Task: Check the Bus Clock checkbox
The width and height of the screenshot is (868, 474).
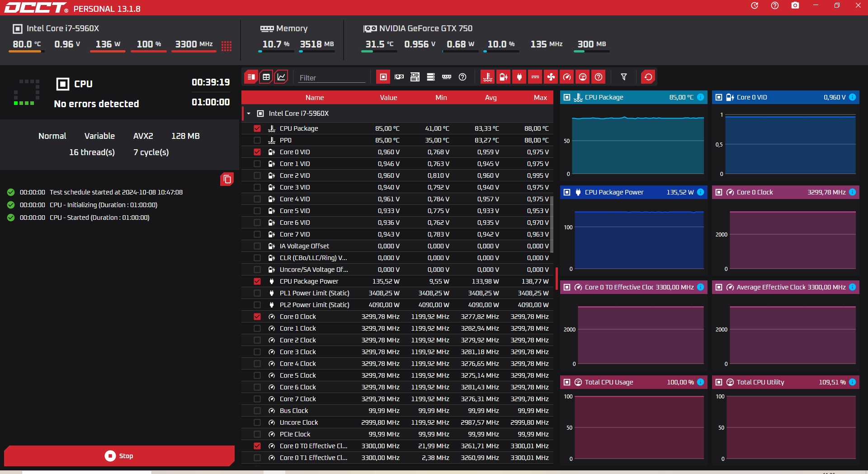Action: pos(257,411)
